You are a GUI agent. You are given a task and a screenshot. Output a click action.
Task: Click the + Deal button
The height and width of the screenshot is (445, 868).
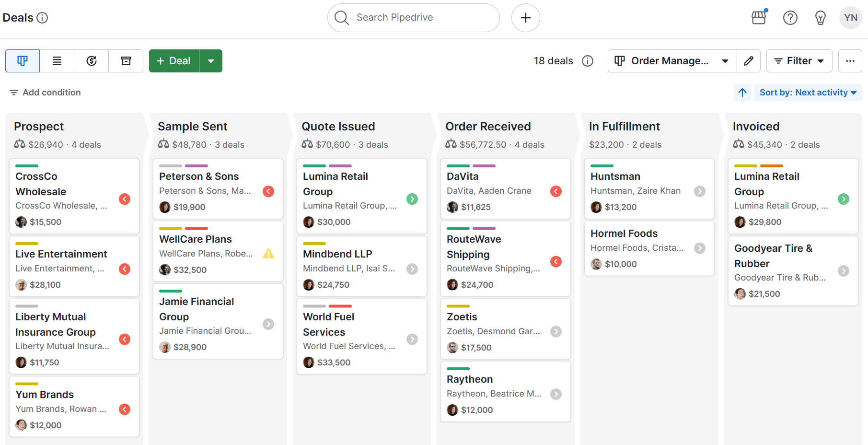point(174,61)
